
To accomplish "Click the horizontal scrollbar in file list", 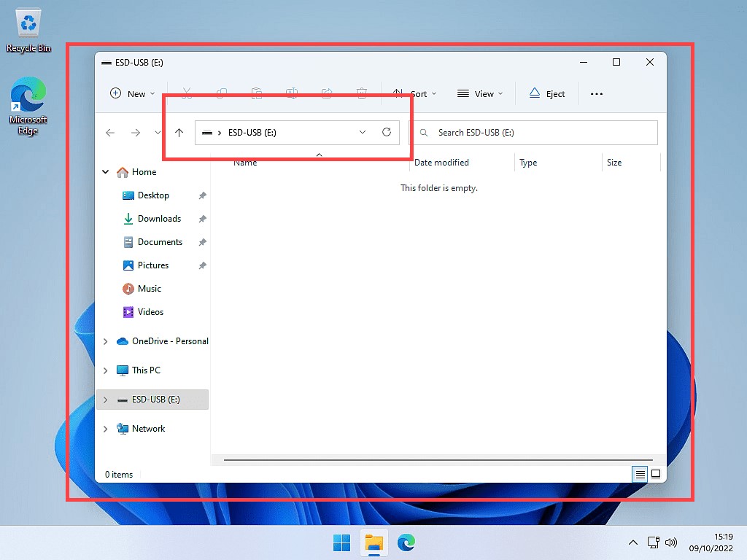I will 438,460.
